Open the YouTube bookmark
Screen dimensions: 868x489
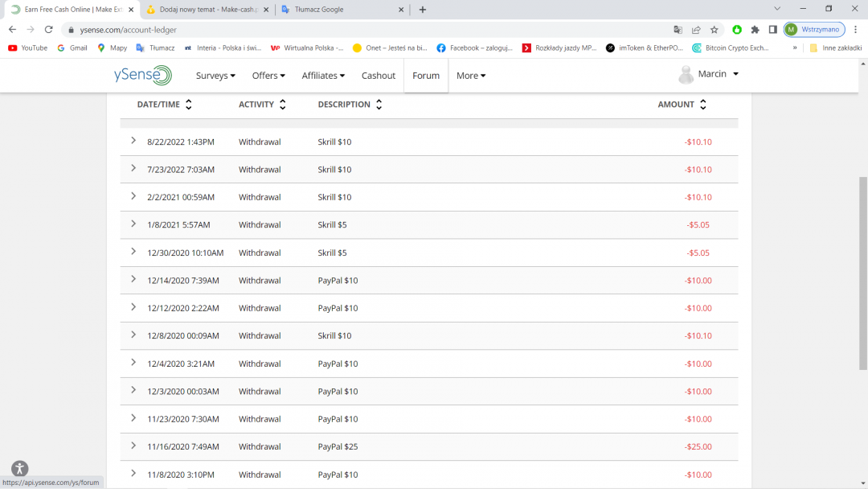click(27, 48)
